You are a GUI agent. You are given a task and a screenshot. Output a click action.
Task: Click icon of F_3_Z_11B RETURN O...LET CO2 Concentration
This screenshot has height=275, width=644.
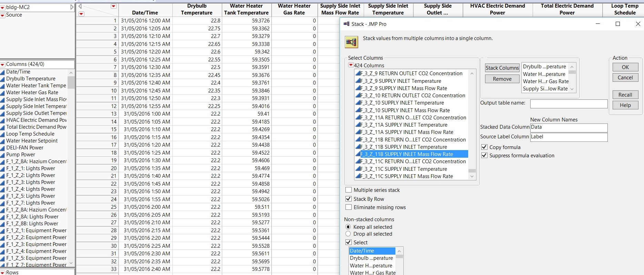[358, 140]
